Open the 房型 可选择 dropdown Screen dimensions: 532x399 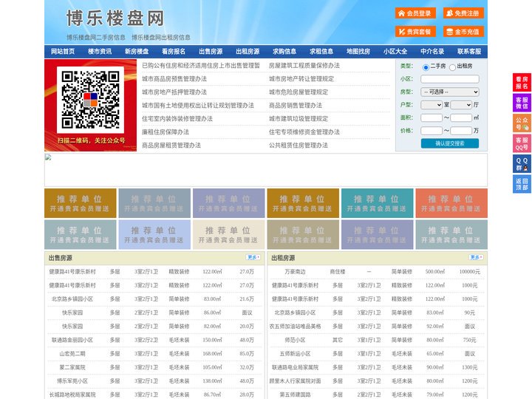coord(450,92)
